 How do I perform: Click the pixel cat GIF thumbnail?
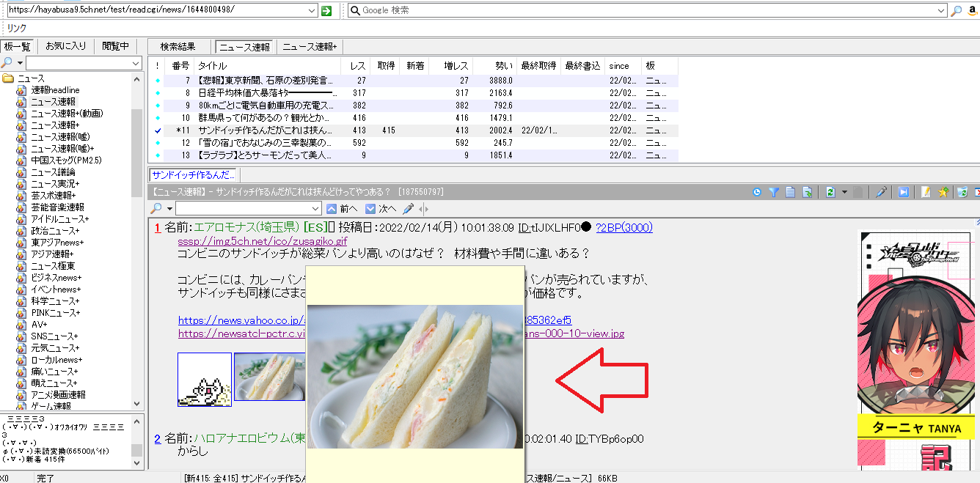[205, 379]
